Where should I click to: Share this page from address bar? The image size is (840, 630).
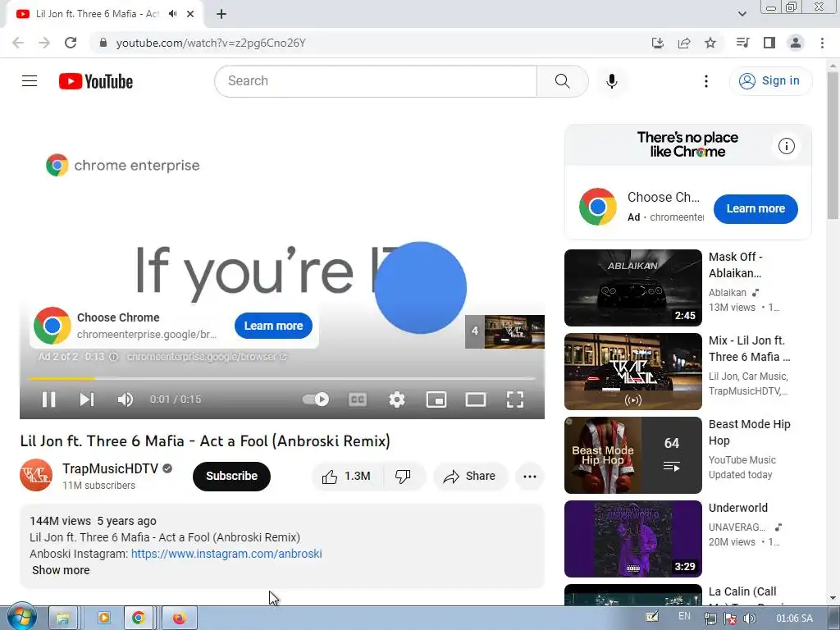[684, 43]
